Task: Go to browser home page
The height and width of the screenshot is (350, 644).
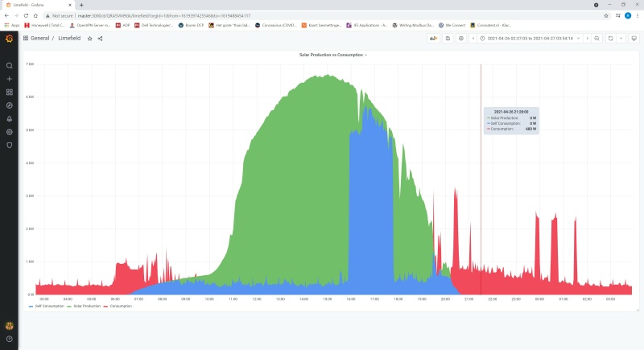Action: (35, 15)
